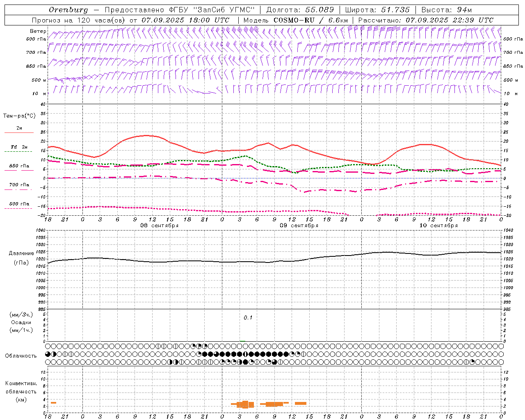Click the "850 гПа" temperature legend label

click(x=19, y=166)
